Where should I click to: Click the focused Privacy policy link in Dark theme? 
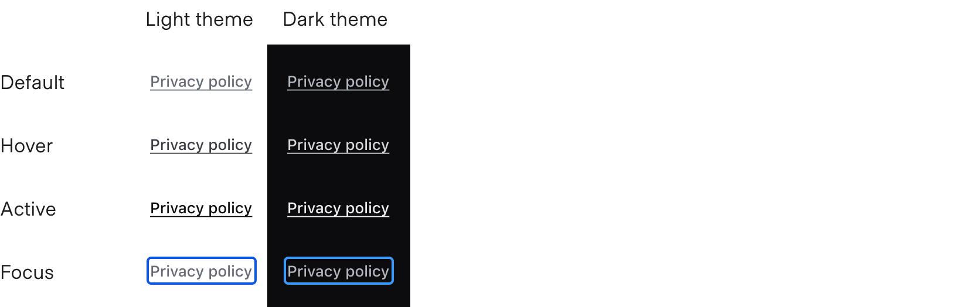coord(338,271)
